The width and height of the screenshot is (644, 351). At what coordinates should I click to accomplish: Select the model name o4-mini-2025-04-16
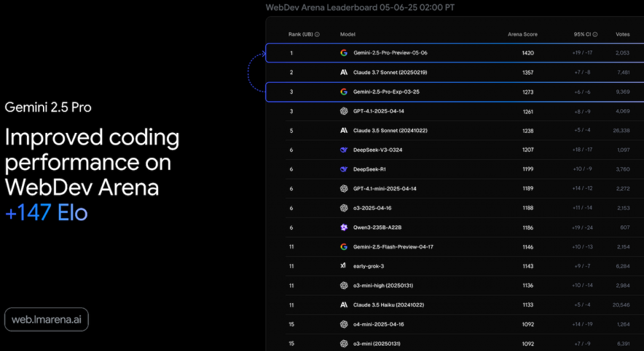pyautogui.click(x=379, y=324)
